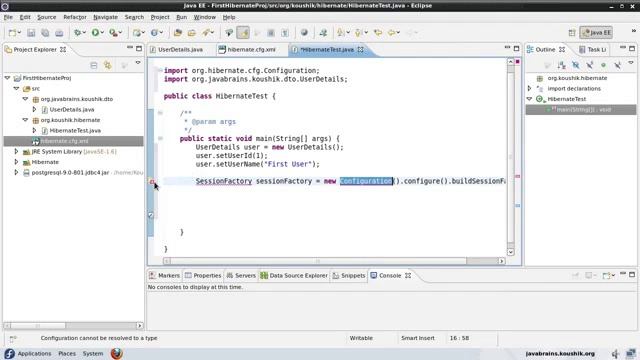Expand the JRE System Library node
Viewport: 640px width, 360px height.
tap(16, 151)
